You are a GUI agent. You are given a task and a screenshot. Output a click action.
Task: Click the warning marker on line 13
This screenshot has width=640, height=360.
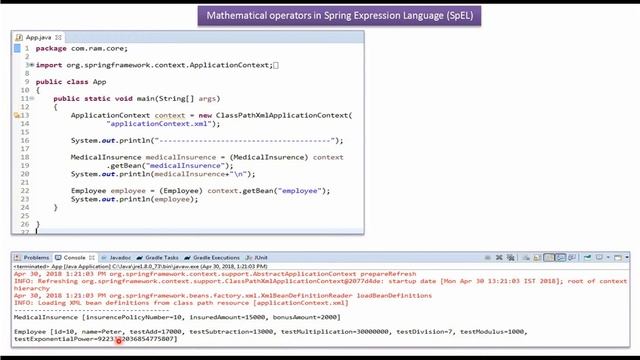click(x=17, y=116)
